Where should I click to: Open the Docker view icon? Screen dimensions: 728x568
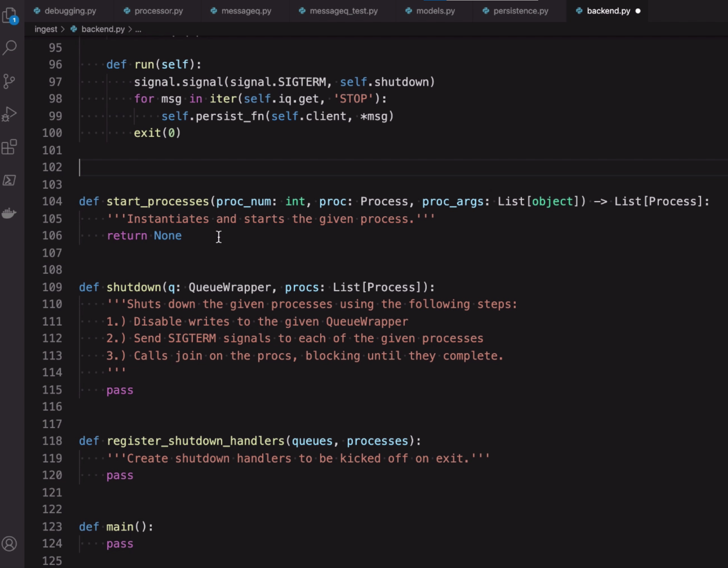(x=9, y=213)
